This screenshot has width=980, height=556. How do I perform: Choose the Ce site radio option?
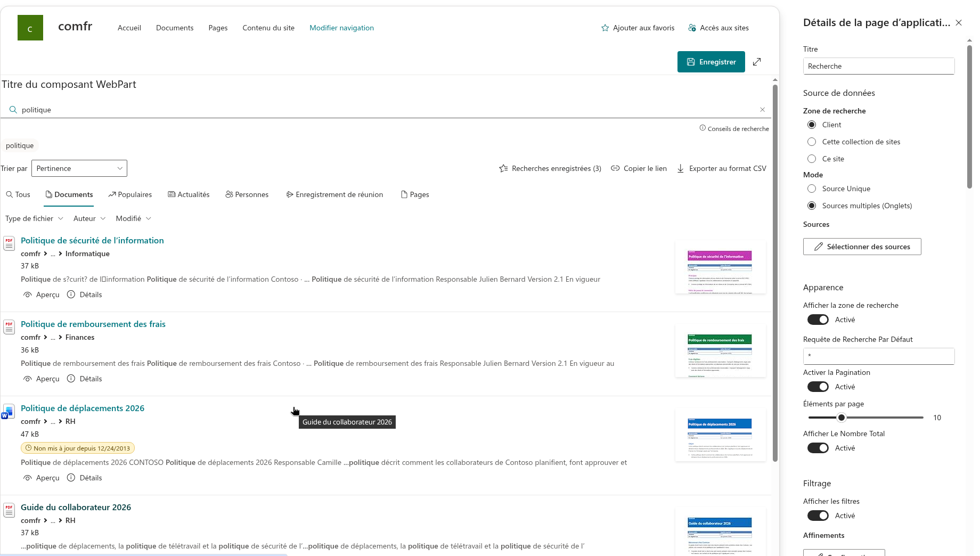(812, 159)
